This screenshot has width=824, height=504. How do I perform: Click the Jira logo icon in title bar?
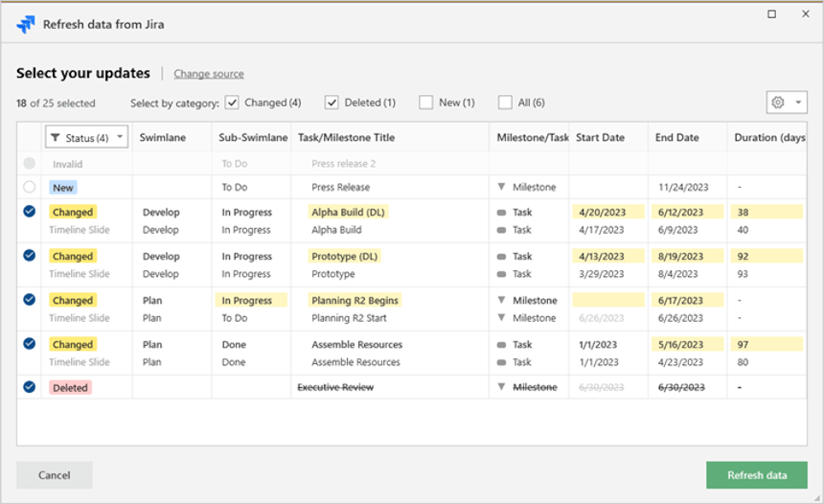point(26,25)
